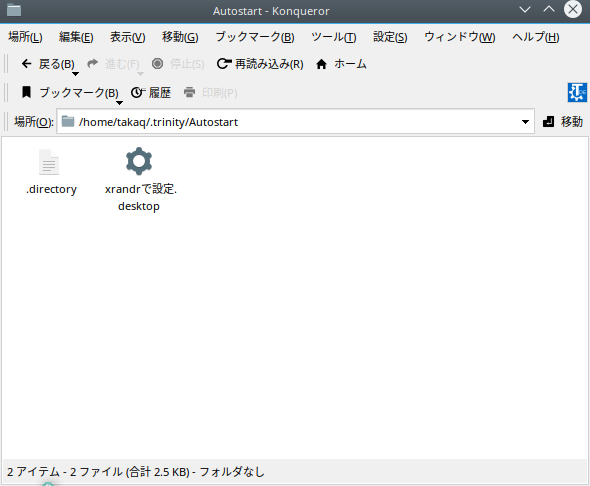This screenshot has width=590, height=486.
Task: Open the ツール(T) menu
Action: point(333,37)
